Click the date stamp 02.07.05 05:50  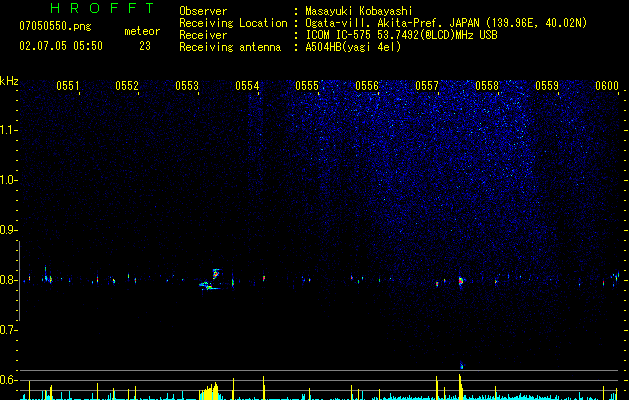pyautogui.click(x=61, y=46)
